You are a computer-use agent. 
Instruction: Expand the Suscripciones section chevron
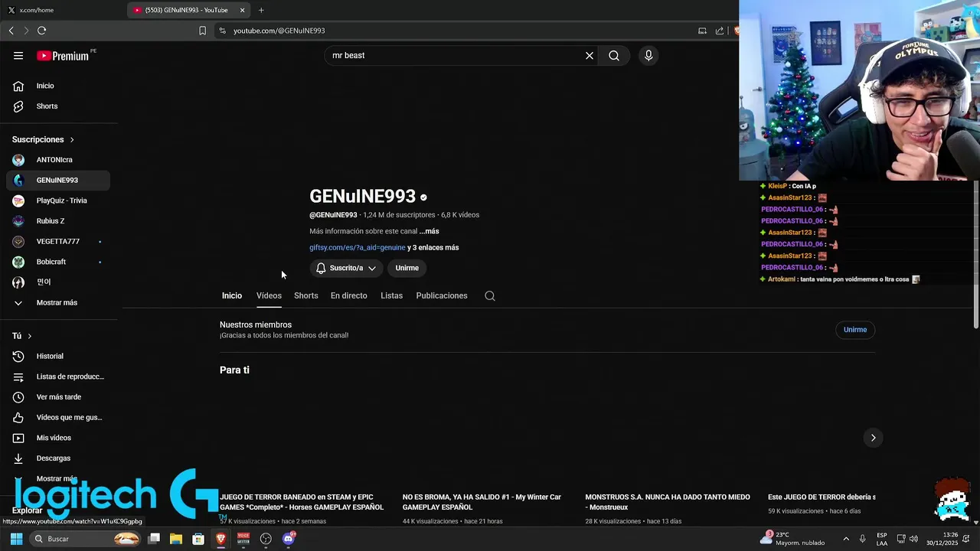coord(72,140)
